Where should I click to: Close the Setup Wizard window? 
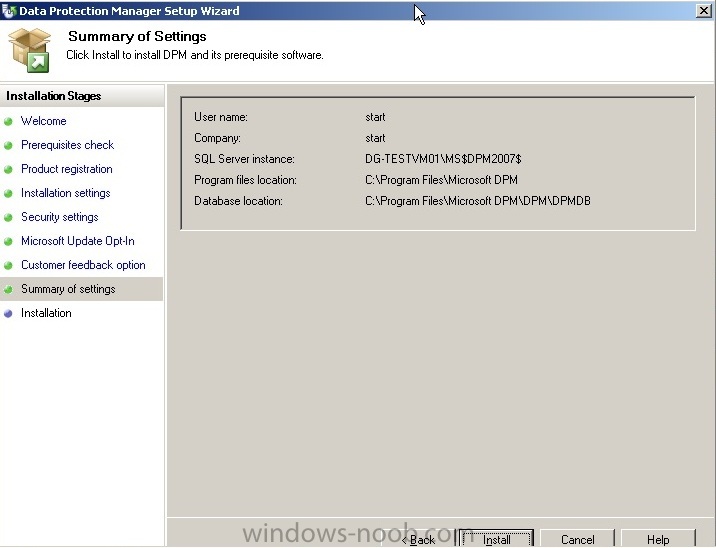[x=703, y=11]
